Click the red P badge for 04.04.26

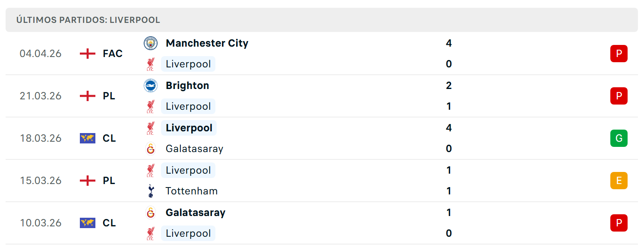tap(619, 54)
